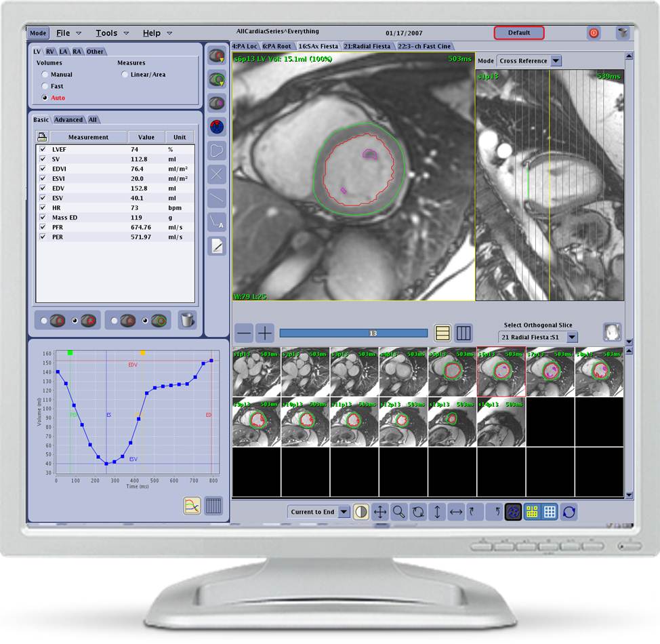Click the slice position slider bar
The image size is (660, 644).
353,333
